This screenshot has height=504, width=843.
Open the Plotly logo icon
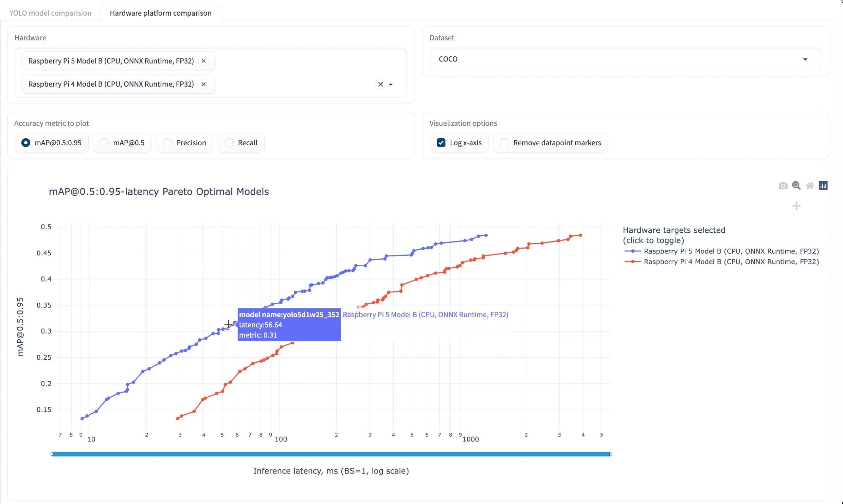coord(823,185)
